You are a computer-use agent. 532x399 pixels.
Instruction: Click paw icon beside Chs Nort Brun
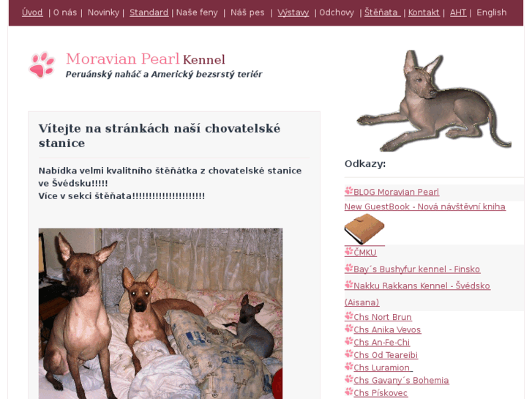click(349, 316)
